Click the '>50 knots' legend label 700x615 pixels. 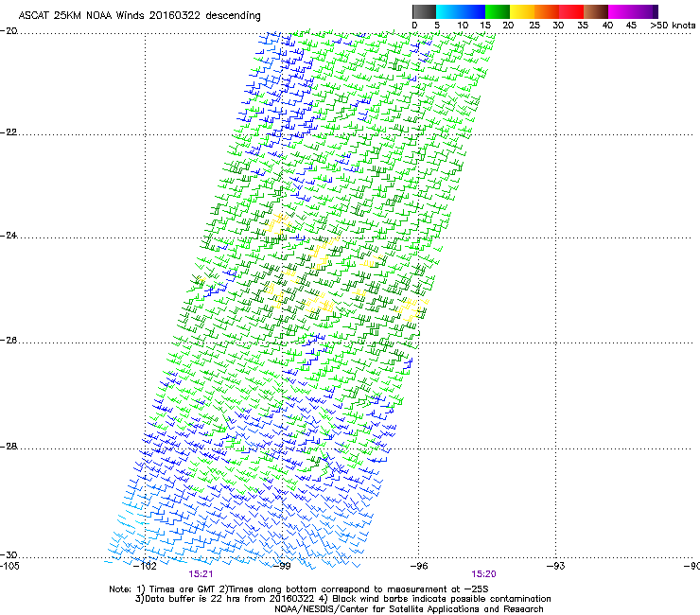click(673, 26)
